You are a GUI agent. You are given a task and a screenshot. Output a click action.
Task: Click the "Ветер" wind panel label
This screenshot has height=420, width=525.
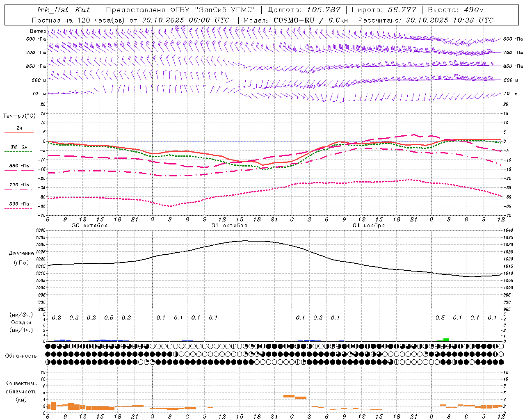click(38, 31)
